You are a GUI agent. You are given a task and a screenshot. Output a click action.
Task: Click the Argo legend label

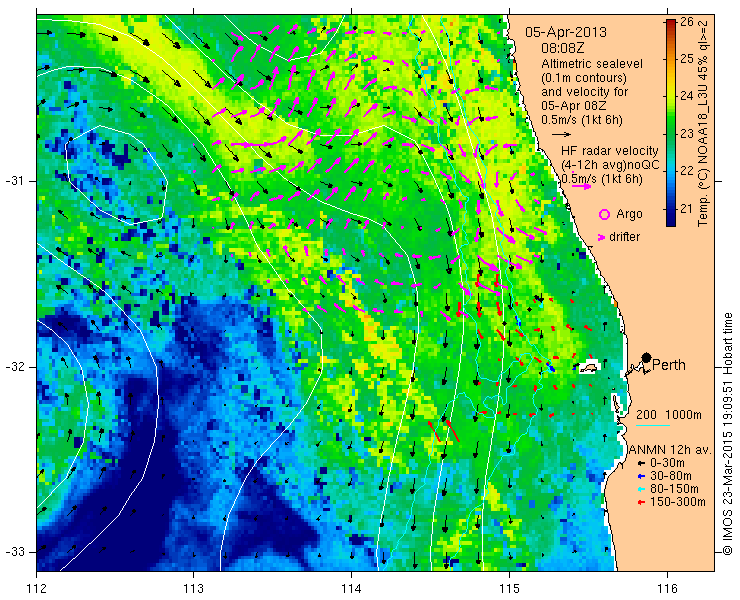coord(629,214)
